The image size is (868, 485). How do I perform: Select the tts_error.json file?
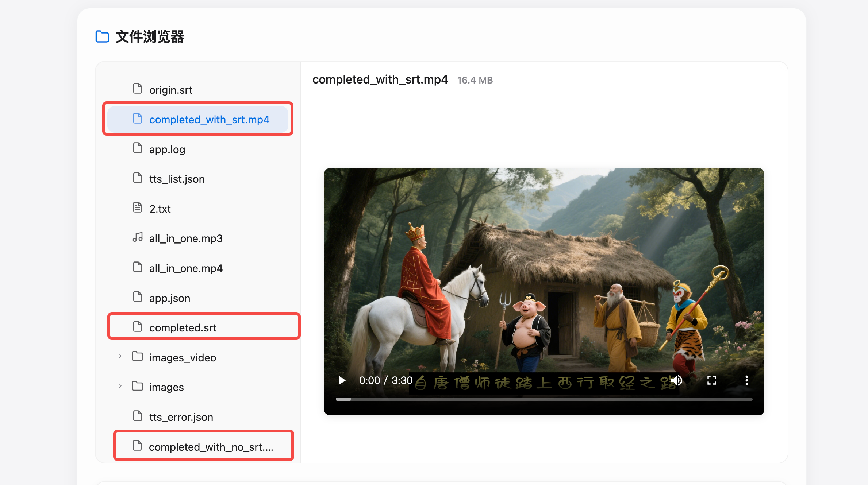point(181,417)
